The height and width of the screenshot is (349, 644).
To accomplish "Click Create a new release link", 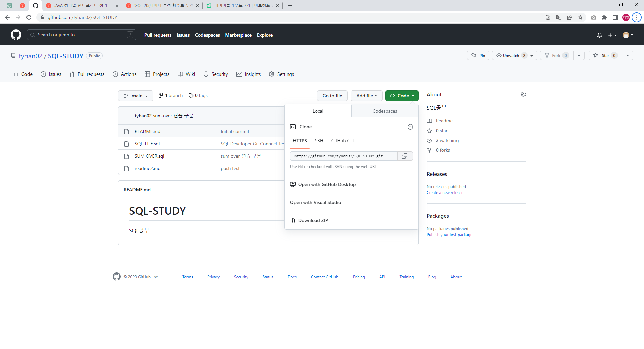I will pos(445,193).
